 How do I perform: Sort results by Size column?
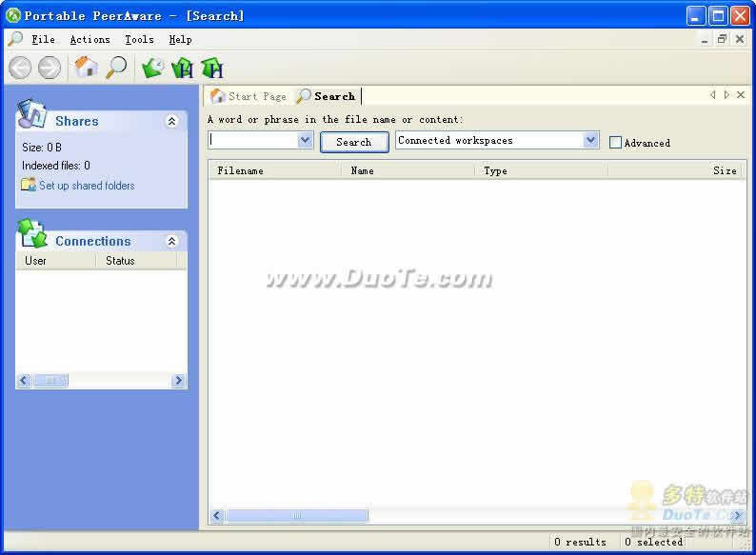(x=675, y=170)
